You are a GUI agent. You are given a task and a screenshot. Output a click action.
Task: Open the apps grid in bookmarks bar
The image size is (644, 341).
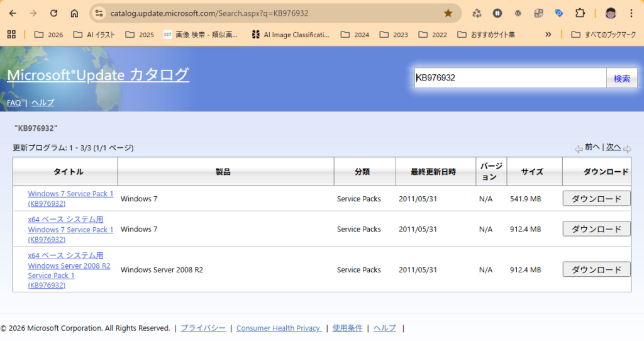(11, 35)
